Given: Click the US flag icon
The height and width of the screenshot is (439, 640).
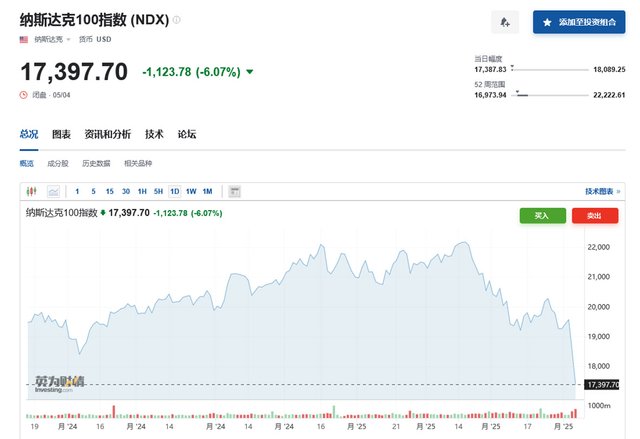Looking at the screenshot, I should click(x=24, y=39).
